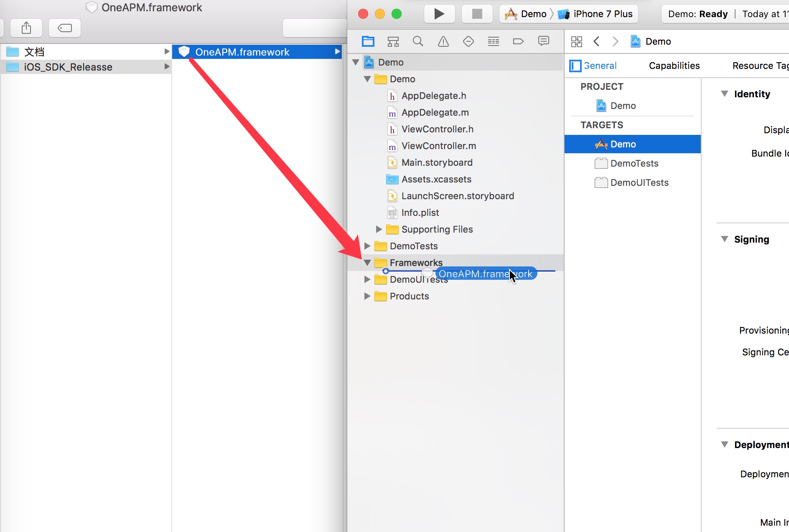This screenshot has height=532, width=789.
Task: Select the DemoUITests target
Action: pos(639,182)
